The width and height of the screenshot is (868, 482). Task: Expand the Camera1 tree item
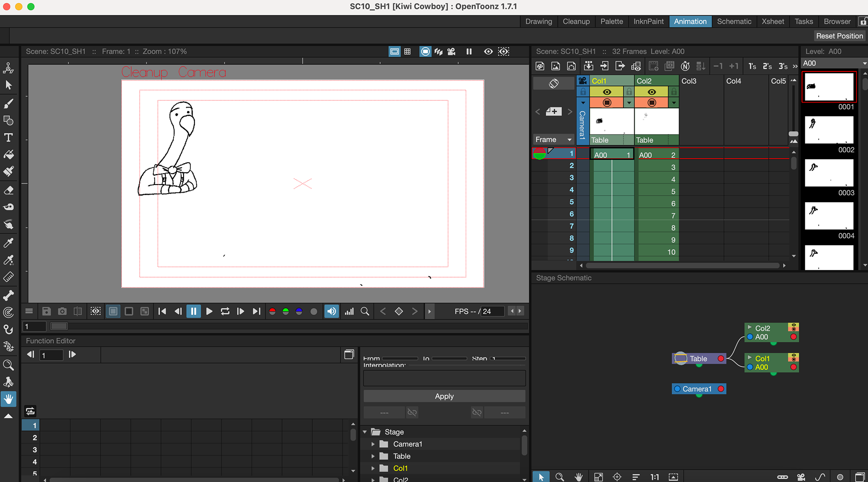point(373,444)
